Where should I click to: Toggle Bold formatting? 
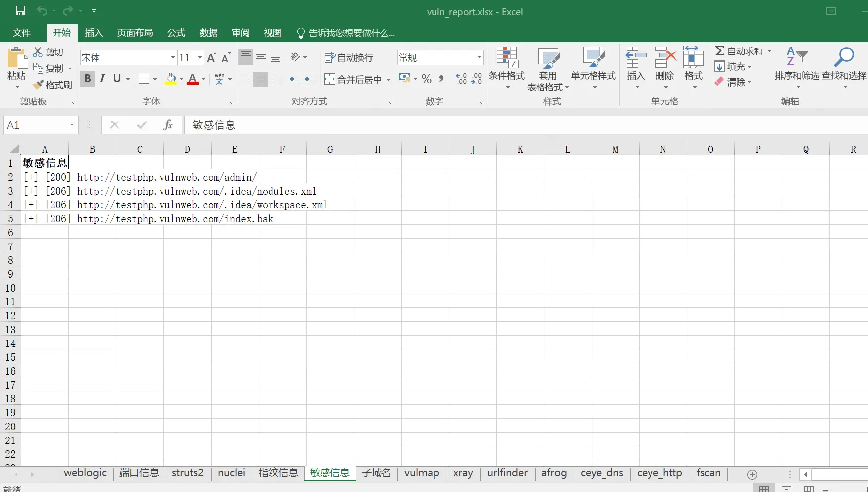pyautogui.click(x=87, y=79)
